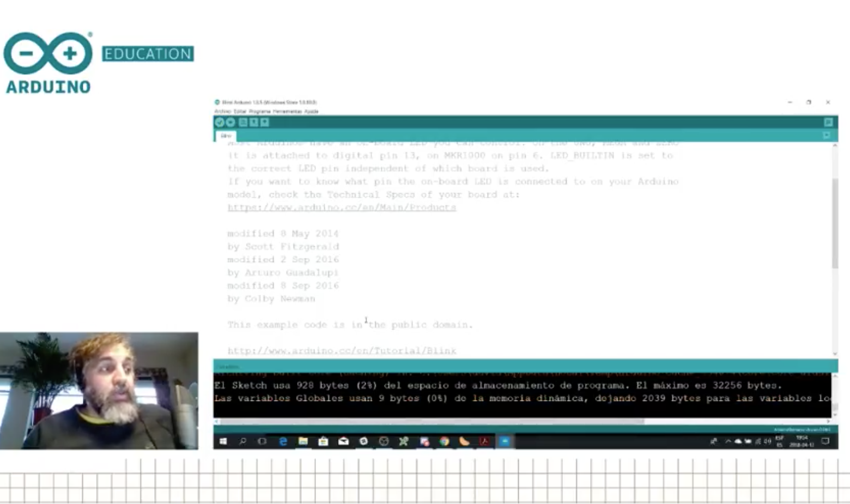The image size is (850, 504).
Task: Open the Herramientas menu
Action: (287, 111)
